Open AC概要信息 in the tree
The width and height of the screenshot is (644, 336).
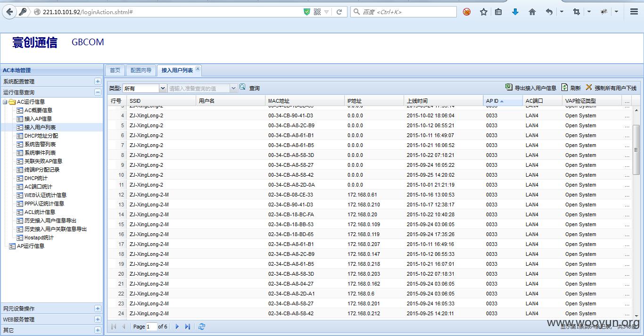pyautogui.click(x=38, y=110)
